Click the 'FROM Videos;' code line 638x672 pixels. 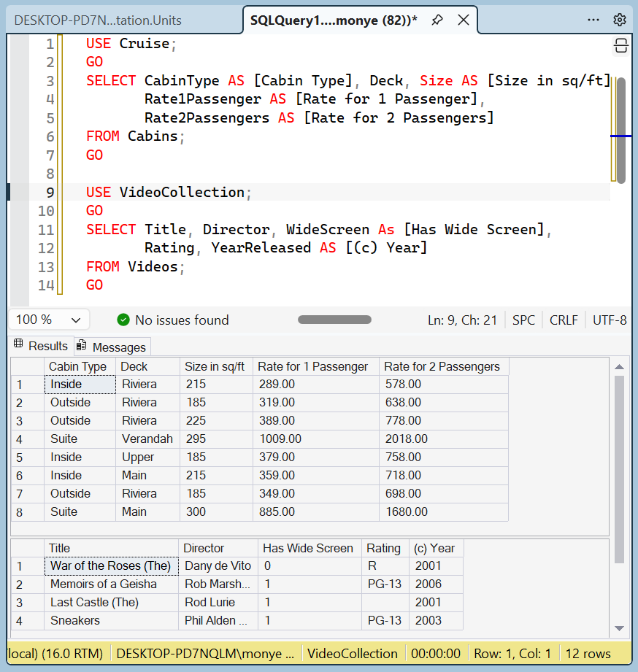tap(135, 266)
